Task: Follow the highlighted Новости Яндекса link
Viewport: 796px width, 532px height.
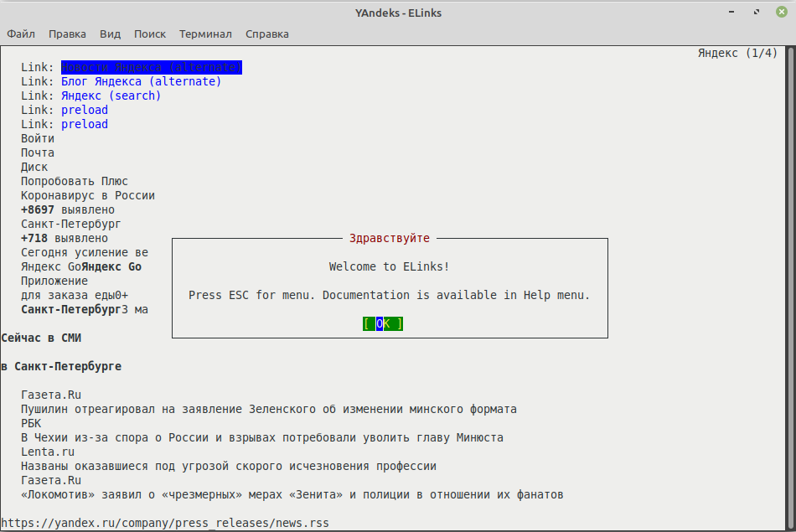Action: 151,67
